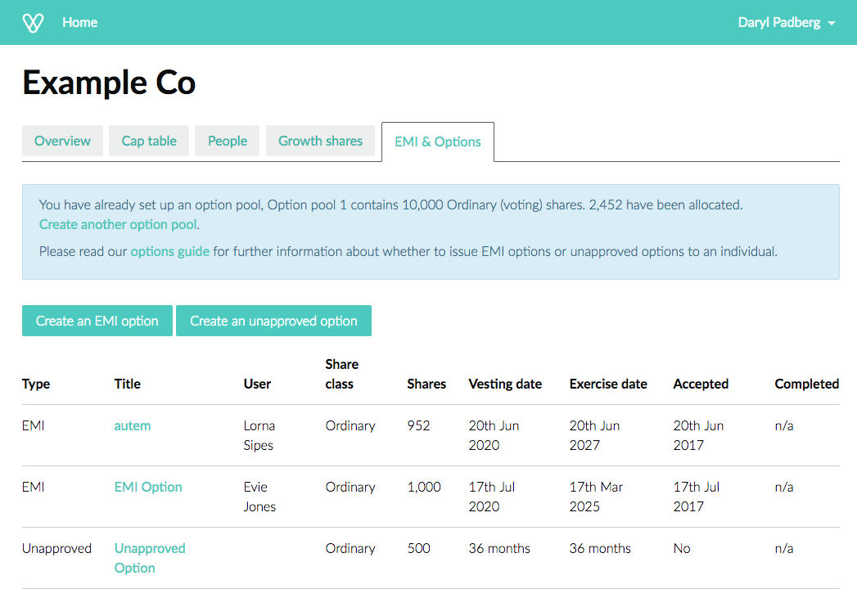Click the Lorna Sipes user cell

259,435
